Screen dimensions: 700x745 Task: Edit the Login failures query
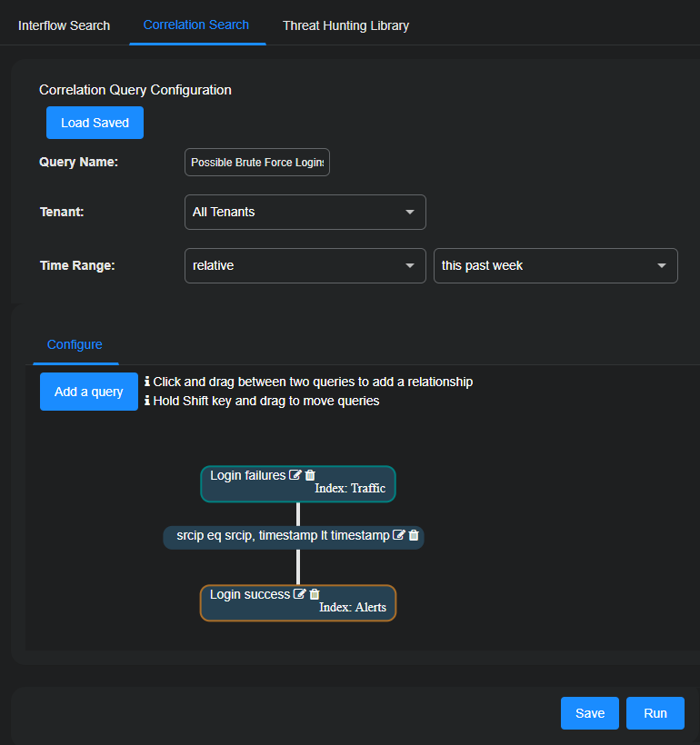295,475
